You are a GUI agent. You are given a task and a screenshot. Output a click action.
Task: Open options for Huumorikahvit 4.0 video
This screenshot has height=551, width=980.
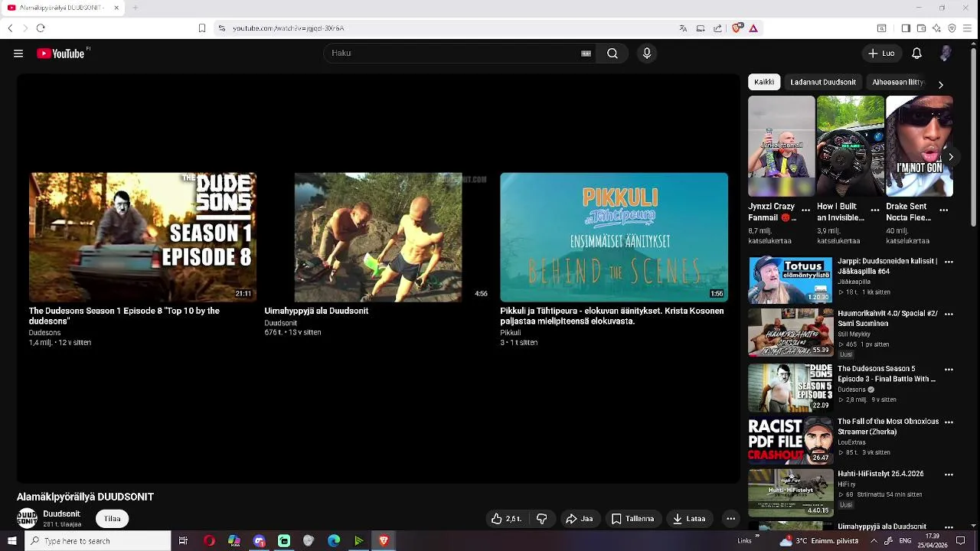point(949,315)
